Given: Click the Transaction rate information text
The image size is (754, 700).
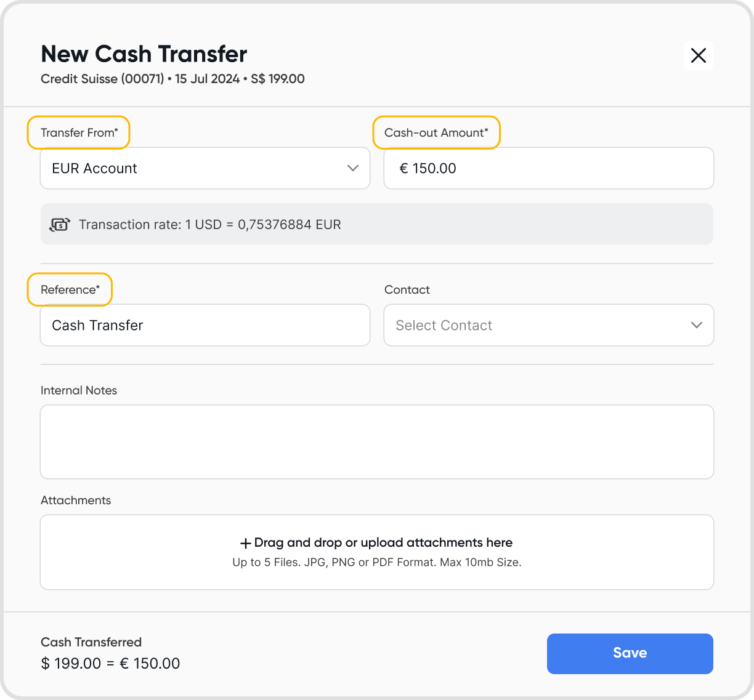Looking at the screenshot, I should [x=210, y=225].
